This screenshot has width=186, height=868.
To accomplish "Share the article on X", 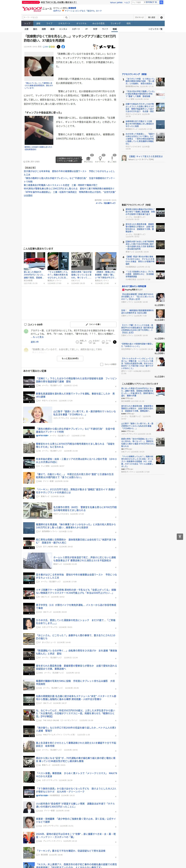I will [x=58, y=47].
